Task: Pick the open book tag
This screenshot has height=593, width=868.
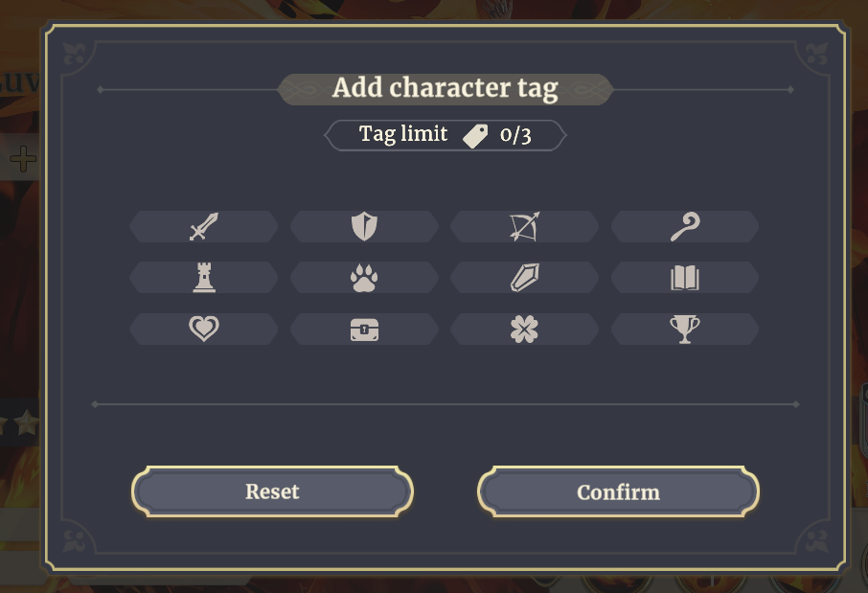Action: pos(685,278)
